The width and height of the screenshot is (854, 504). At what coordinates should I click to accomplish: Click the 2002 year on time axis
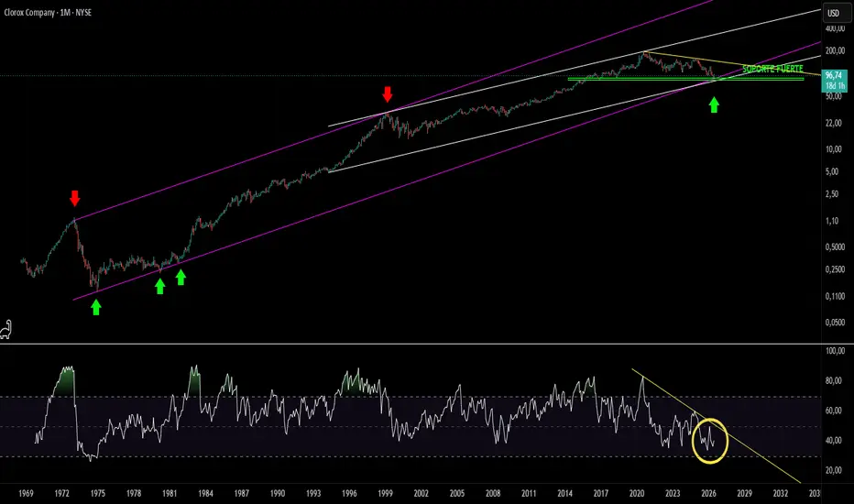click(x=421, y=494)
